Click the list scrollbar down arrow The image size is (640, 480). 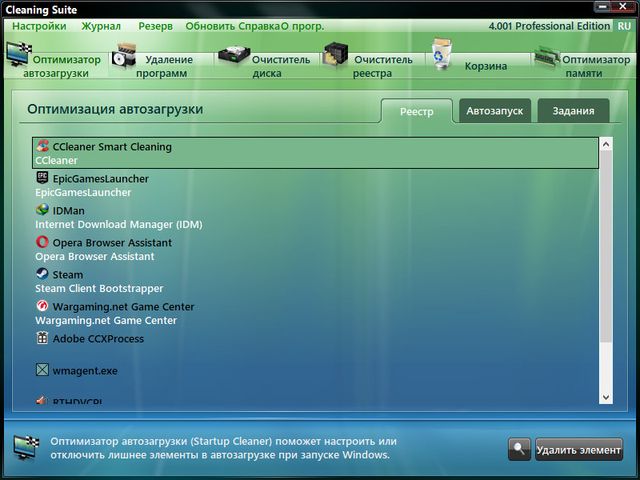point(605,397)
